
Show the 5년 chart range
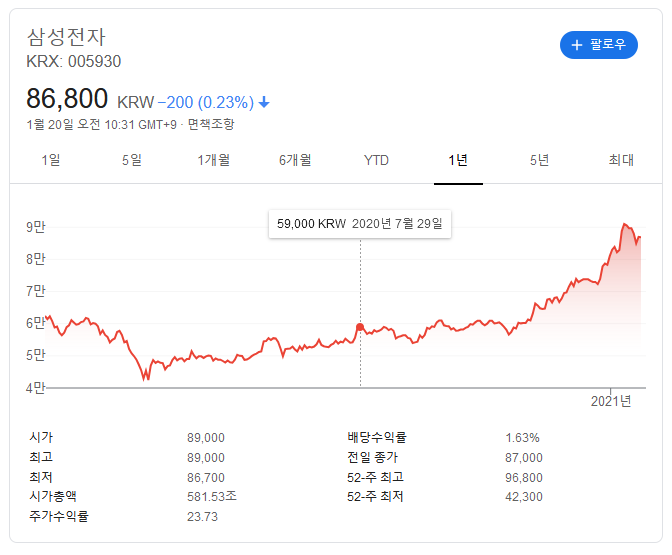[539, 160]
